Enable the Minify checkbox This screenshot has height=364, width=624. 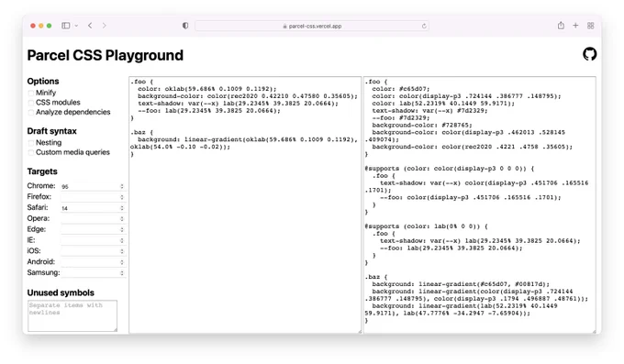pos(31,94)
